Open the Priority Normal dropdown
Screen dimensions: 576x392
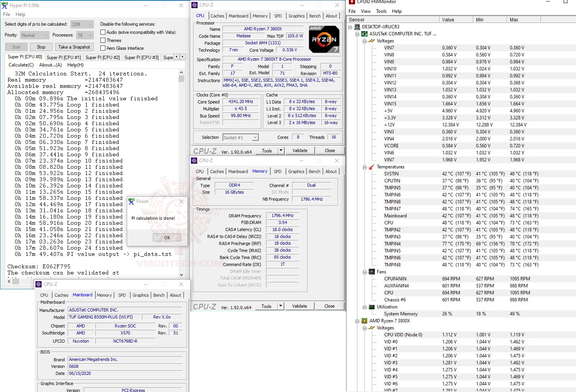35,35
